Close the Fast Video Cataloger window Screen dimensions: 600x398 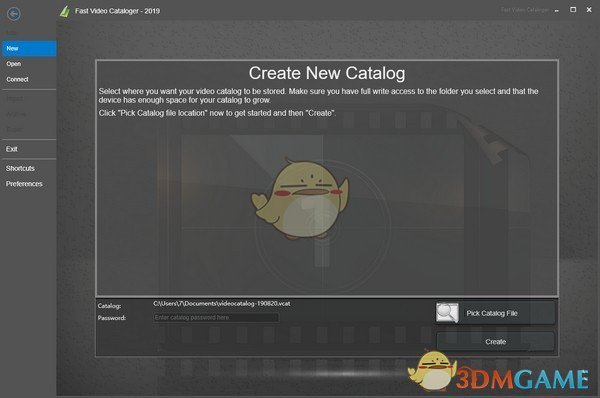tap(589, 10)
